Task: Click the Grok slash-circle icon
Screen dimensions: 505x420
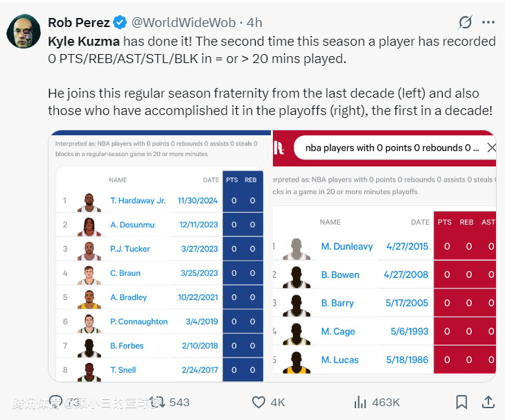Action: [466, 23]
